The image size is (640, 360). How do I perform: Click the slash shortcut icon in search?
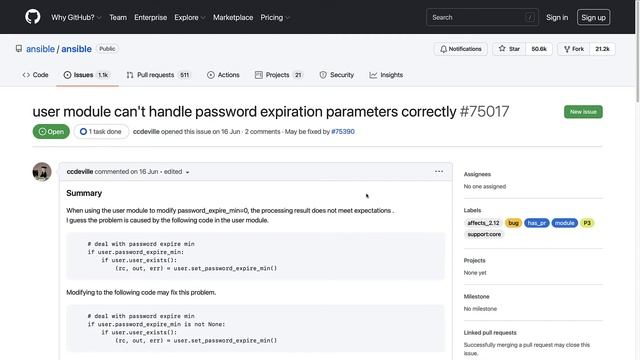[530, 18]
